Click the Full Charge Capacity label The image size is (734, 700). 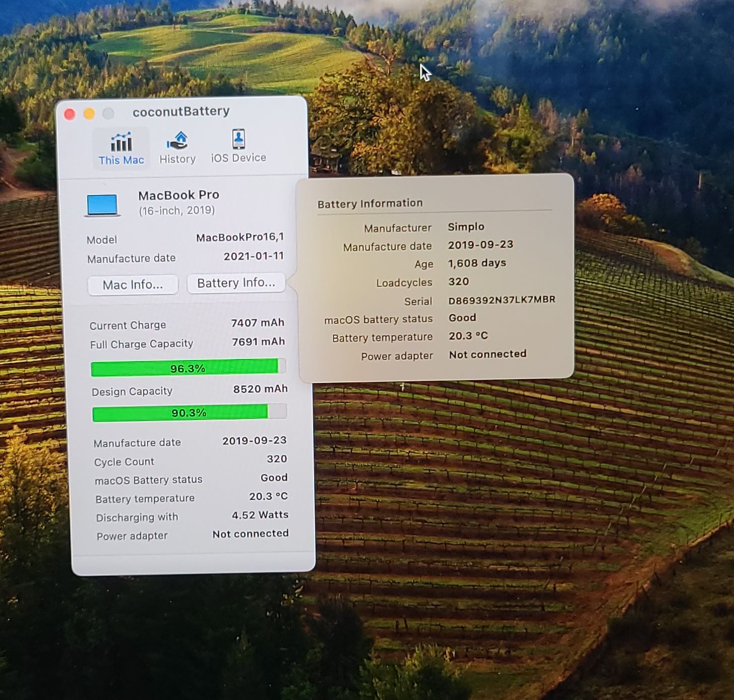tap(142, 344)
